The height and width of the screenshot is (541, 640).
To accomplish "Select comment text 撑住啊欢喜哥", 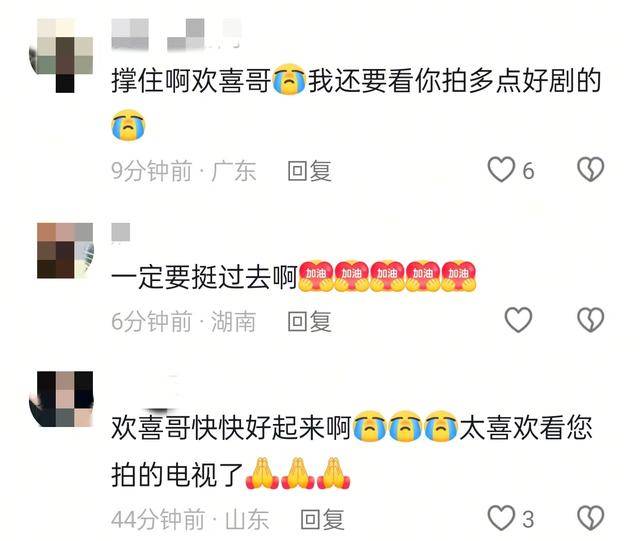I will point(191,81).
